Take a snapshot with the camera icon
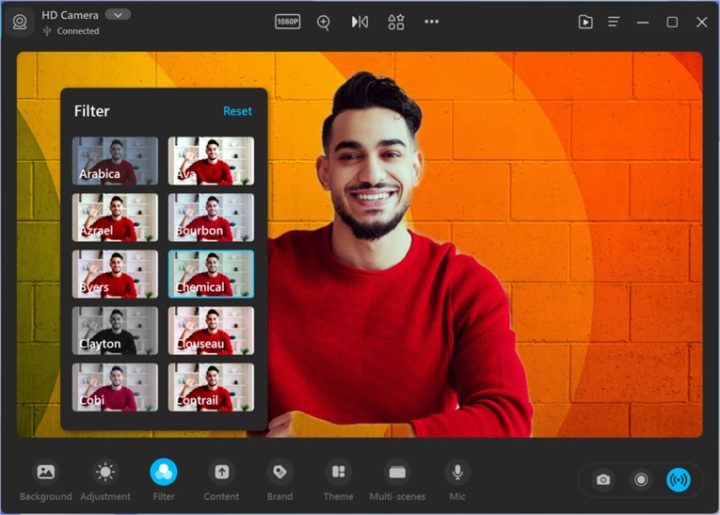Image resolution: width=720 pixels, height=515 pixels. point(603,480)
